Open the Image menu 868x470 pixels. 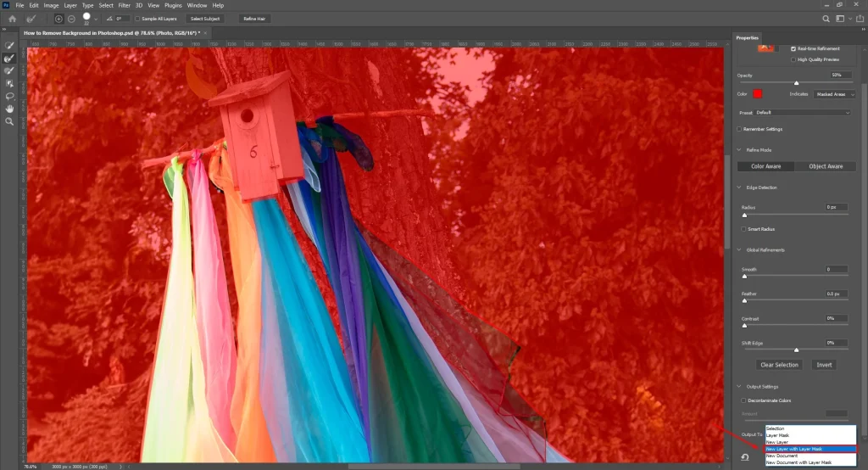tap(51, 6)
